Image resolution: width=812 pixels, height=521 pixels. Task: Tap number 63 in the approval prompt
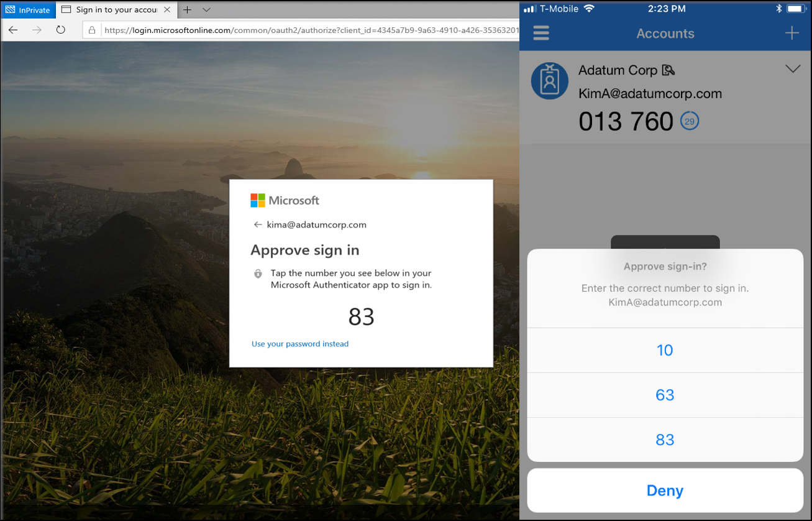point(665,395)
